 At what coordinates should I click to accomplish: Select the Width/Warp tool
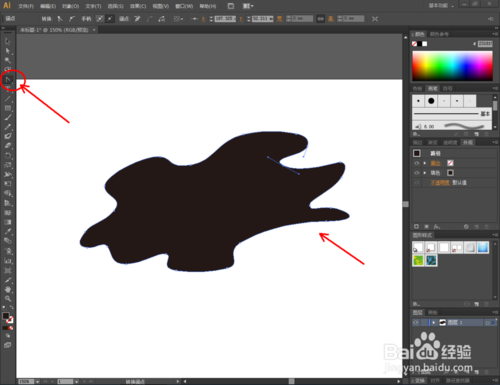pos(8,174)
